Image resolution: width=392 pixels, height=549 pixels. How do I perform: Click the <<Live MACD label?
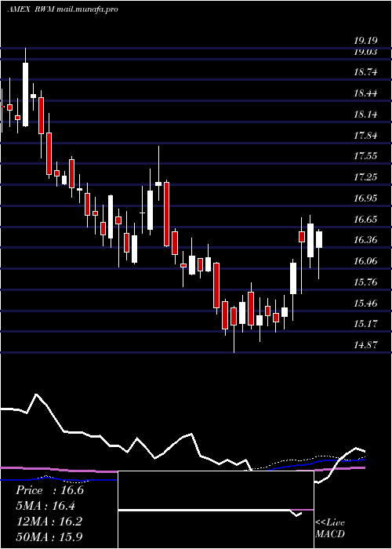click(330, 528)
